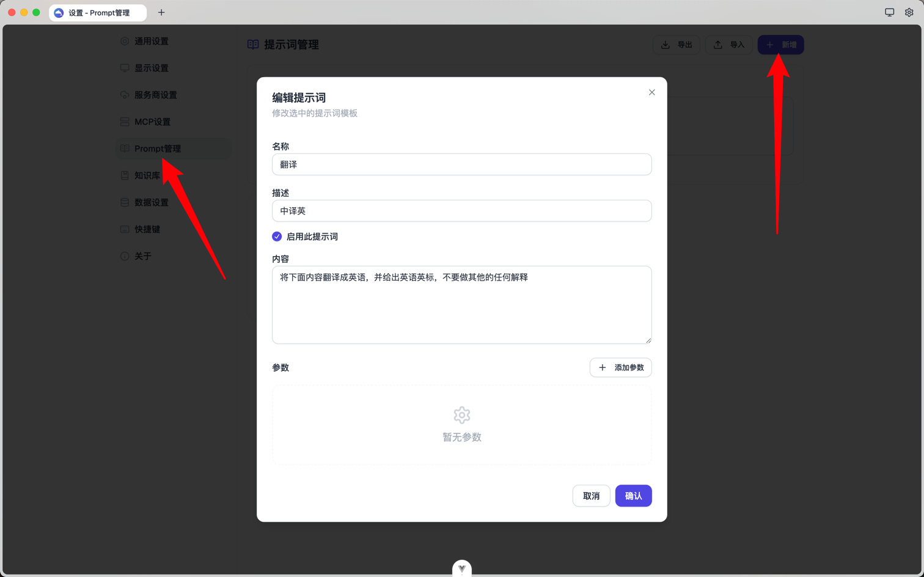Click the 编辑提示词 dialog title
Screen dimensions: 924x577
coord(299,98)
